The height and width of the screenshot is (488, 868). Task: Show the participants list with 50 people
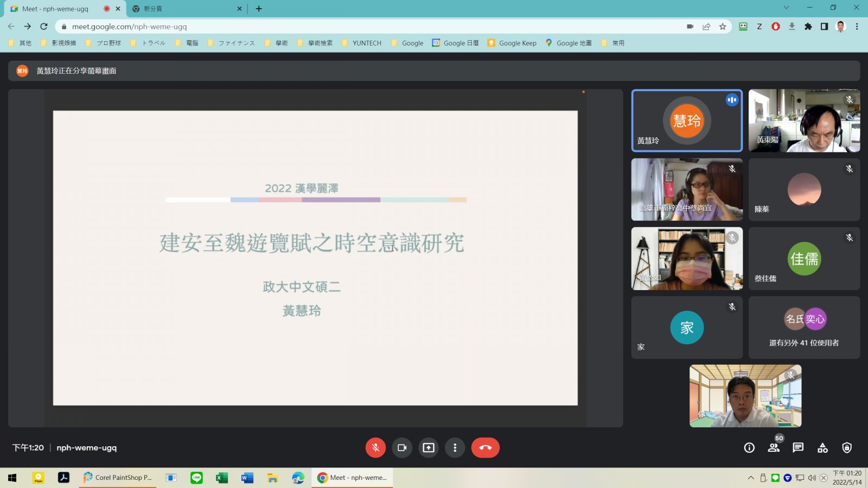(774, 448)
